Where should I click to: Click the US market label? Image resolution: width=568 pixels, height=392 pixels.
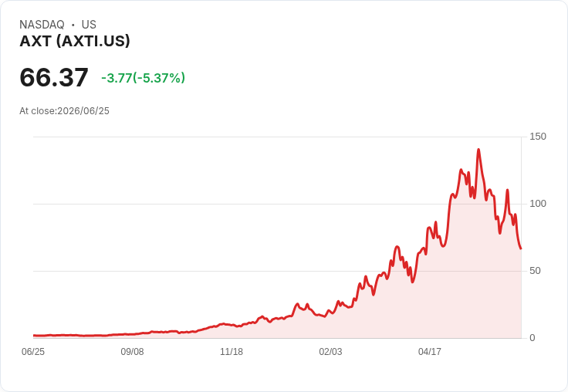(x=89, y=25)
